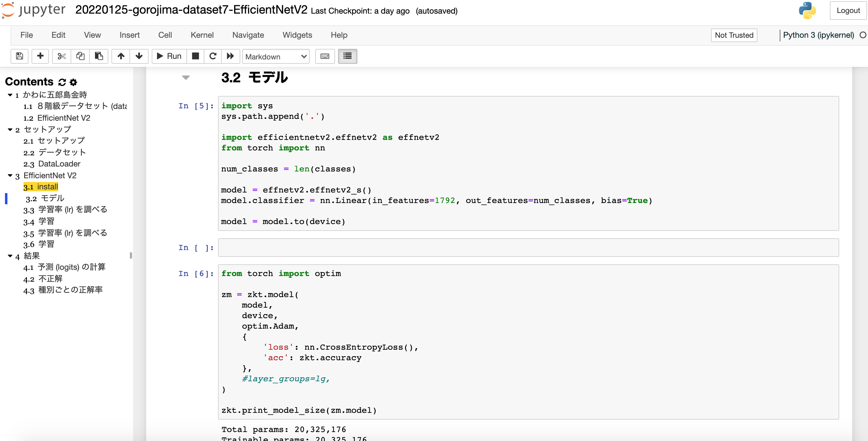This screenshot has height=441, width=868.
Task: Click into the empty code cell
Action: [x=528, y=248]
